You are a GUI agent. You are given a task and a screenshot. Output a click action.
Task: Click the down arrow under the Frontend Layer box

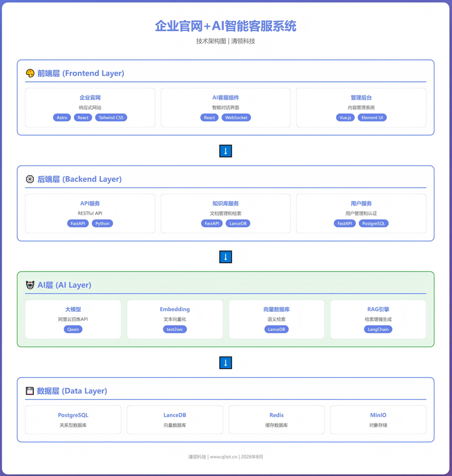[x=225, y=151]
